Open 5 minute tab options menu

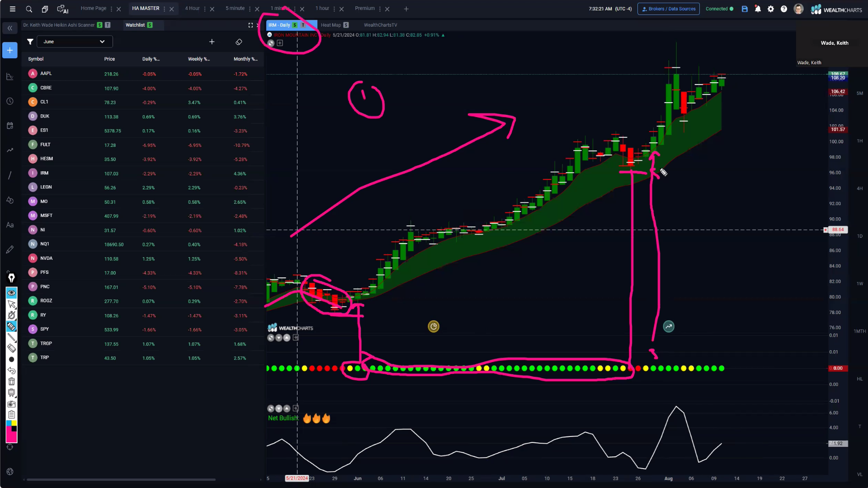pyautogui.click(x=250, y=9)
